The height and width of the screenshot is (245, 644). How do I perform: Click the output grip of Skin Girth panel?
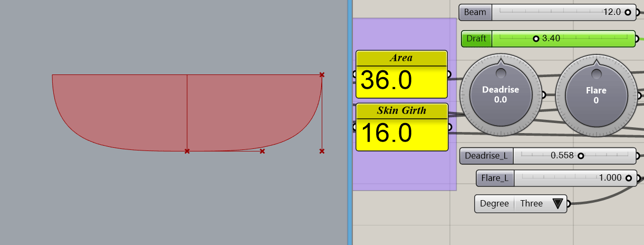pyautogui.click(x=449, y=127)
